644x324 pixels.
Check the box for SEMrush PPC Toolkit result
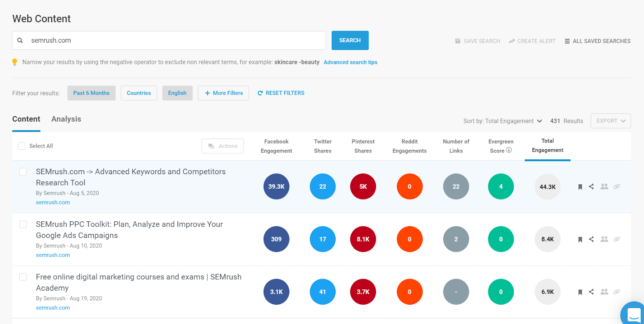pyautogui.click(x=23, y=224)
